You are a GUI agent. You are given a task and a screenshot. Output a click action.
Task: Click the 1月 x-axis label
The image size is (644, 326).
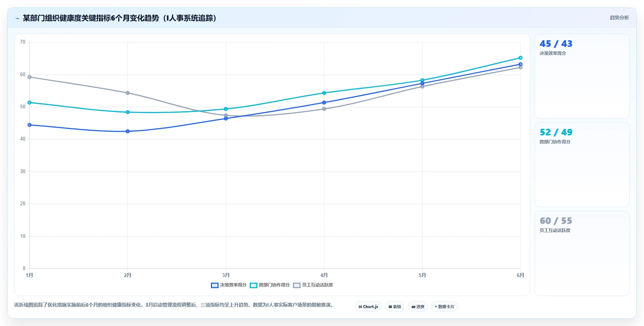coord(30,275)
